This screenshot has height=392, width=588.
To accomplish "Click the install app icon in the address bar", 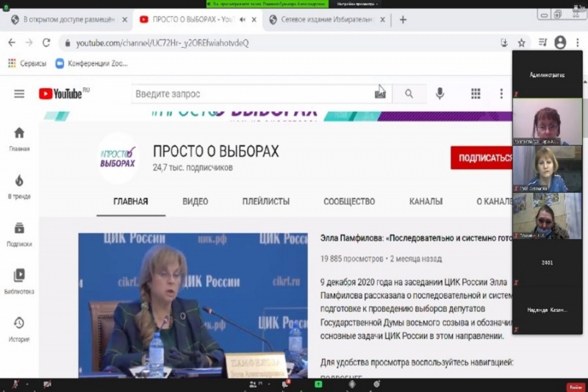I will click(x=504, y=43).
